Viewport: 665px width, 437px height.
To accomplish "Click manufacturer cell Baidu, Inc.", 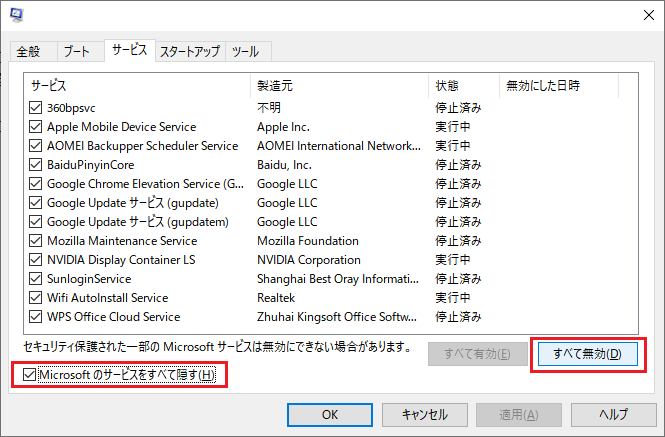I will point(284,165).
